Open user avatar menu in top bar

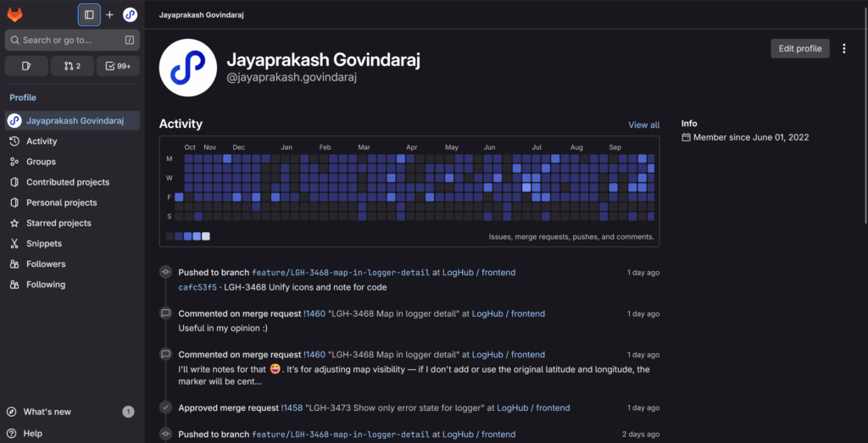pyautogui.click(x=130, y=14)
